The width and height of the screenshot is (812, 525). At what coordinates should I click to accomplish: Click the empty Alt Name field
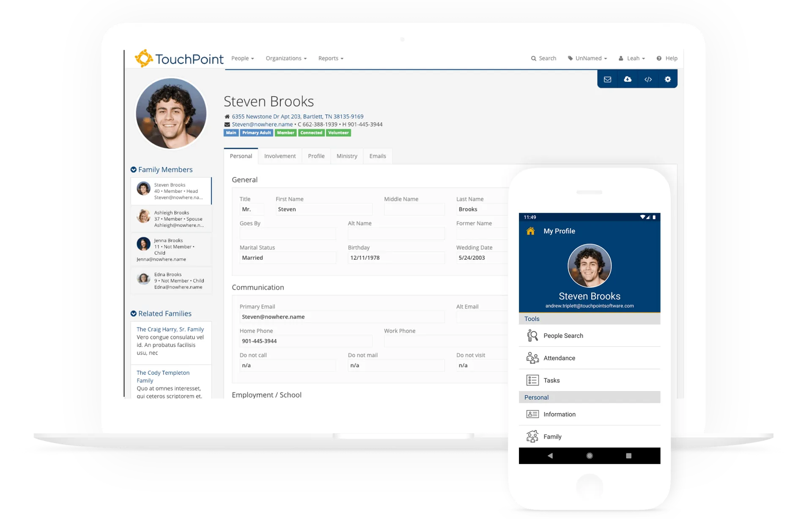(x=396, y=234)
